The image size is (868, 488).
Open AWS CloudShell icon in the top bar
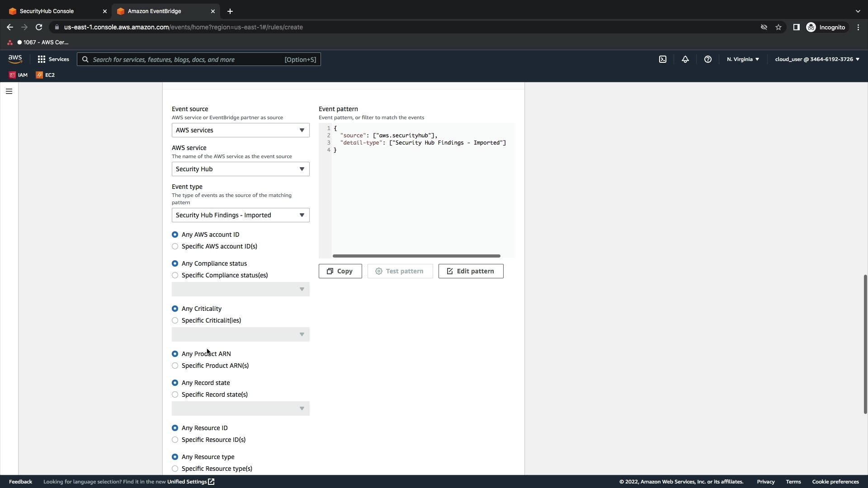[x=662, y=59]
